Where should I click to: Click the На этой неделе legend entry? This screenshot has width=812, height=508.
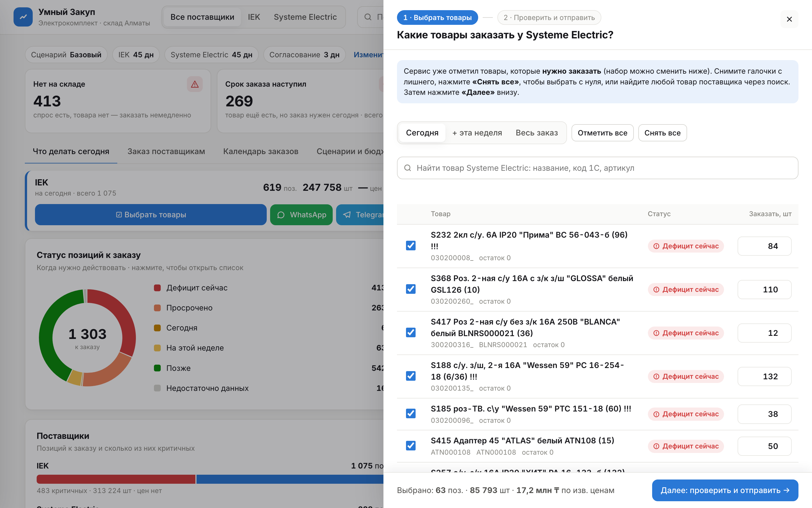(x=195, y=348)
